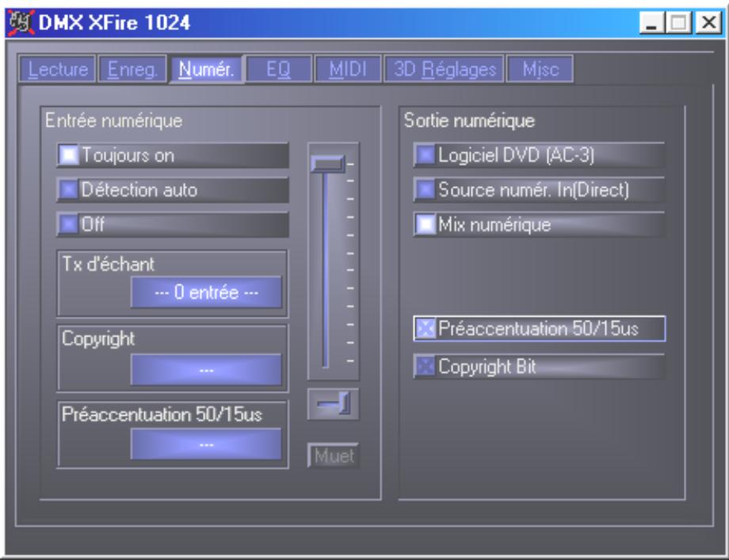
Task: Click the Tx d'échant label
Action: tap(108, 264)
